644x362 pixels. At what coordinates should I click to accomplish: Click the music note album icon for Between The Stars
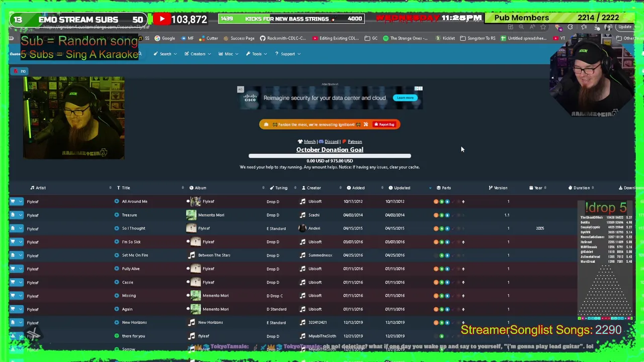191,255
